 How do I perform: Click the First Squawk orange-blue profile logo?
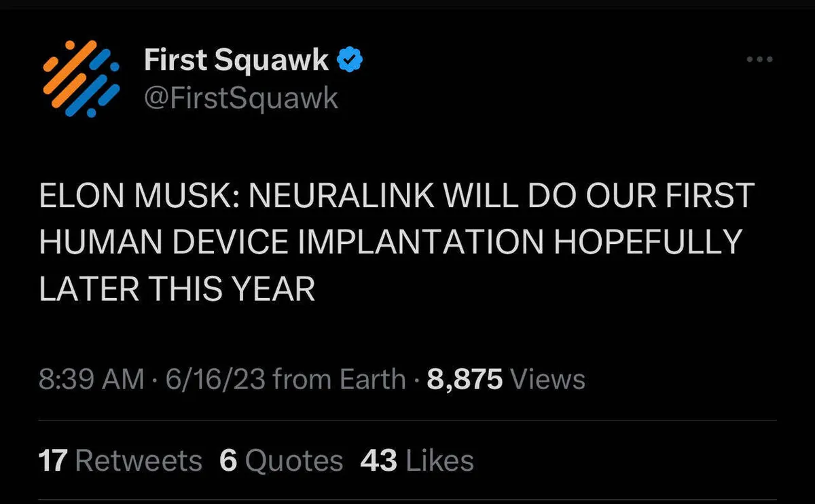click(x=81, y=77)
